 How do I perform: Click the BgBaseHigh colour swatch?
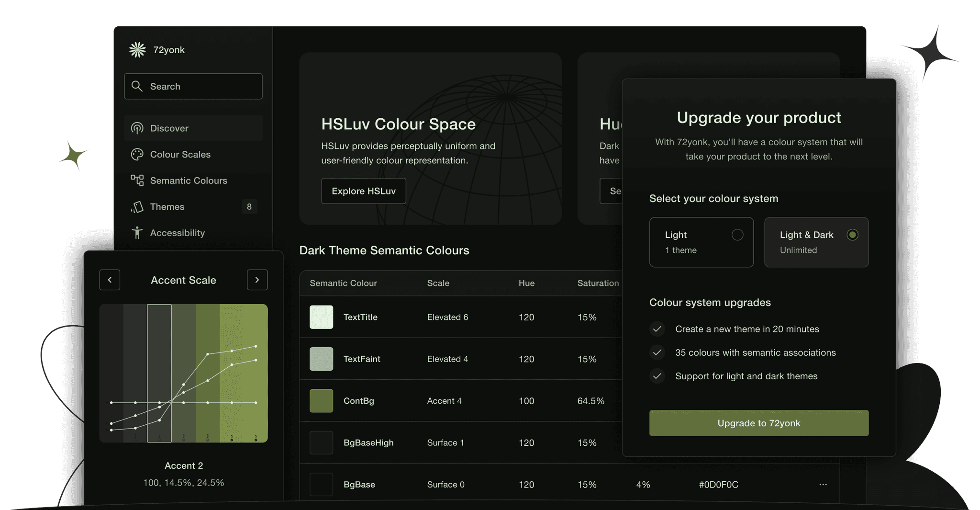coord(321,442)
